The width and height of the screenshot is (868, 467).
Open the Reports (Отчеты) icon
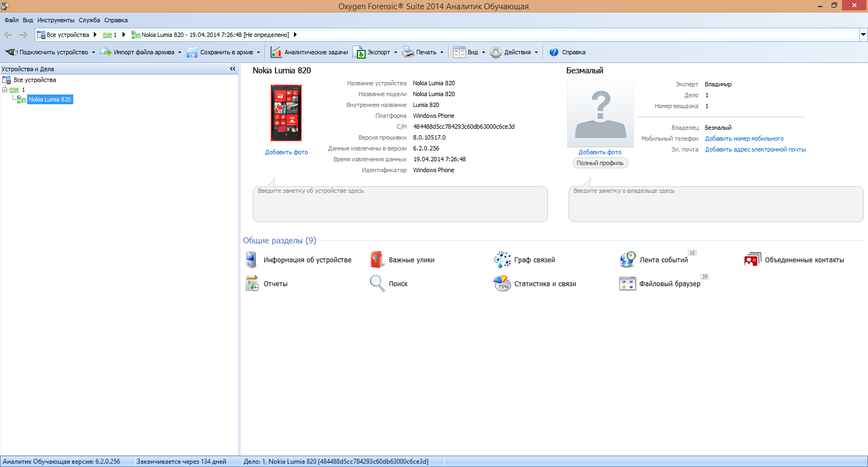[x=252, y=283]
